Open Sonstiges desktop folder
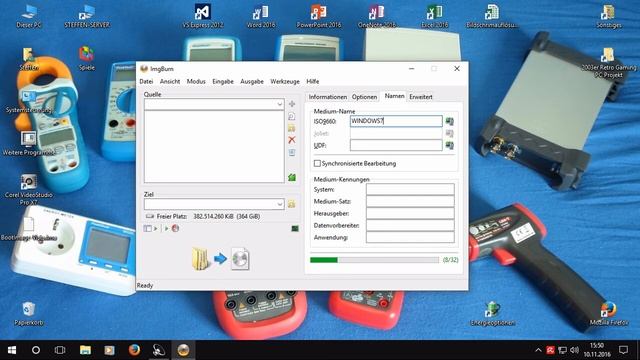 (x=609, y=16)
